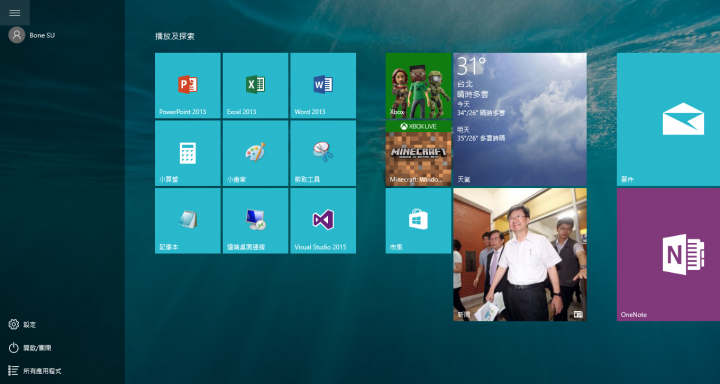Launch the Paint (小畫家) tile
The image size is (720, 384).
point(255,153)
